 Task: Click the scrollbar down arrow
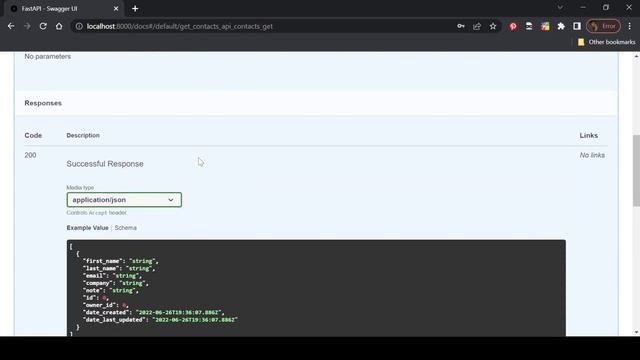[x=636, y=332]
